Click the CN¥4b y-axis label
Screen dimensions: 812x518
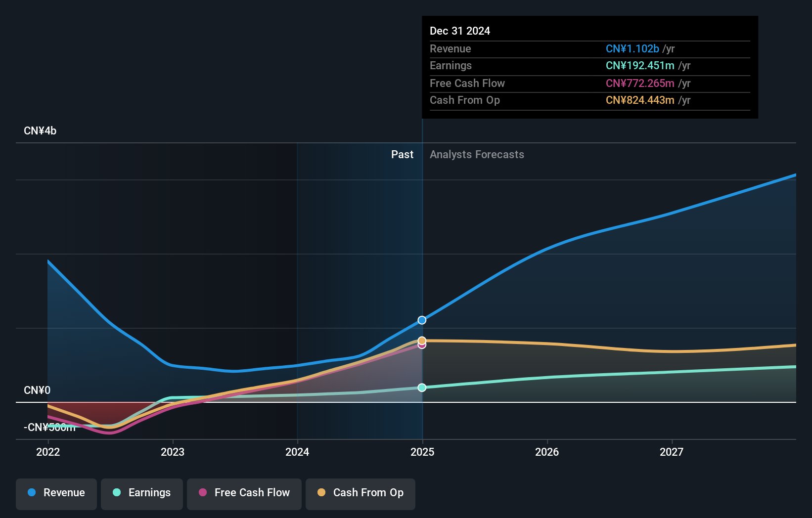point(40,130)
